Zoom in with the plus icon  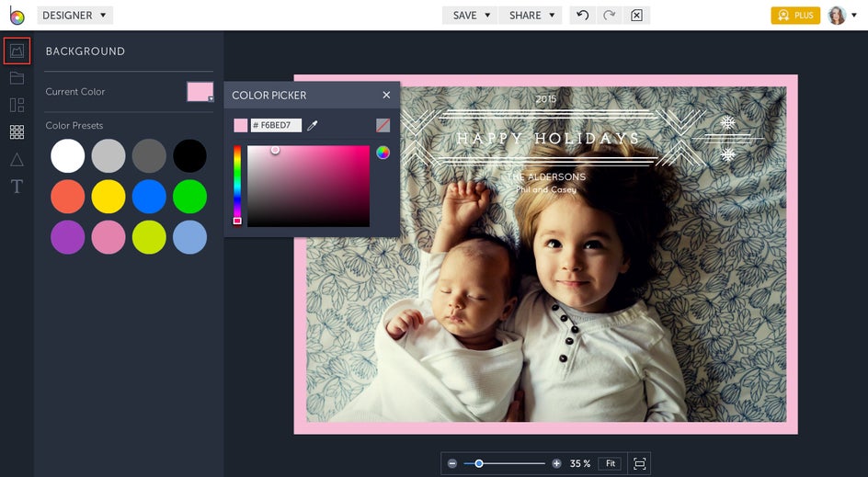(x=556, y=464)
